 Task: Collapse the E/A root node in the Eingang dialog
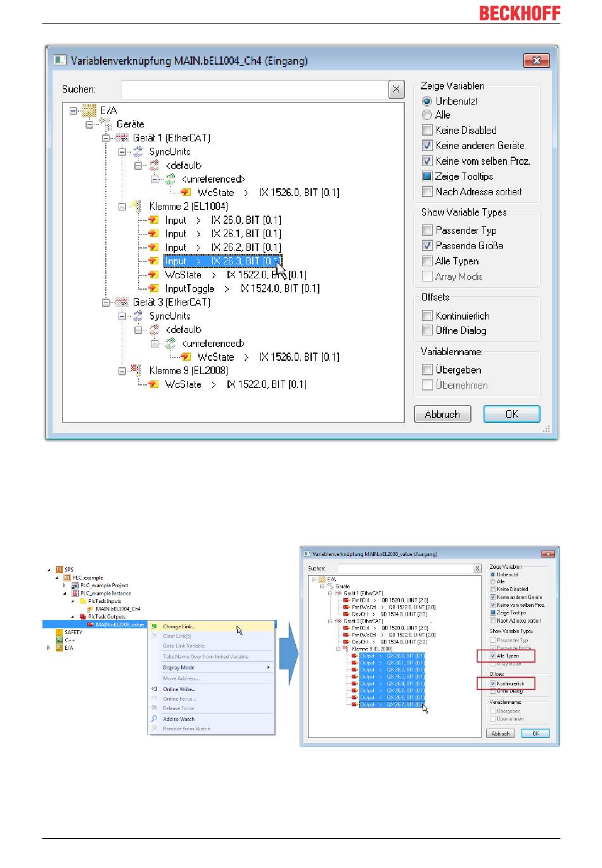click(74, 111)
